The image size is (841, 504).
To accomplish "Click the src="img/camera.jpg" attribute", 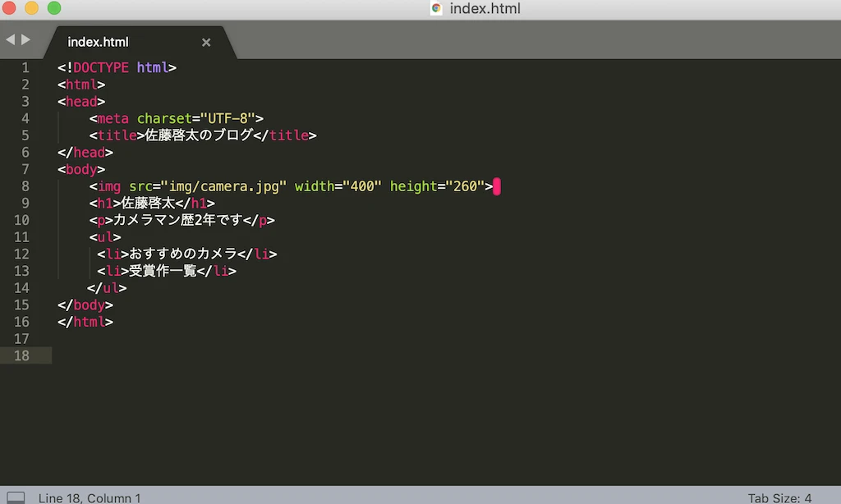I will [208, 186].
